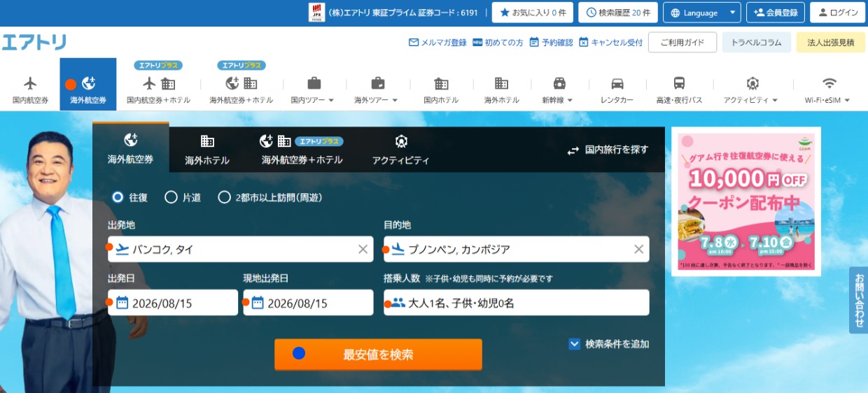Open 出発日 date picker

[x=173, y=303]
